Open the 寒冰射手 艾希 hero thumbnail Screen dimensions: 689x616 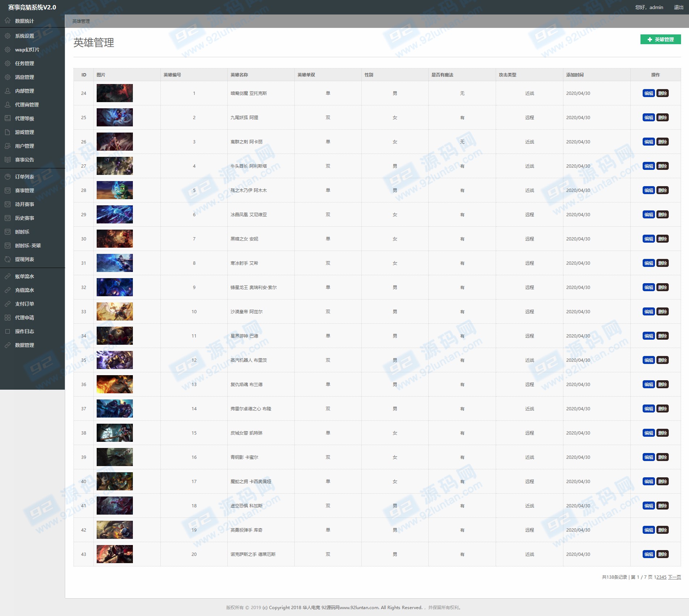pyautogui.click(x=115, y=263)
